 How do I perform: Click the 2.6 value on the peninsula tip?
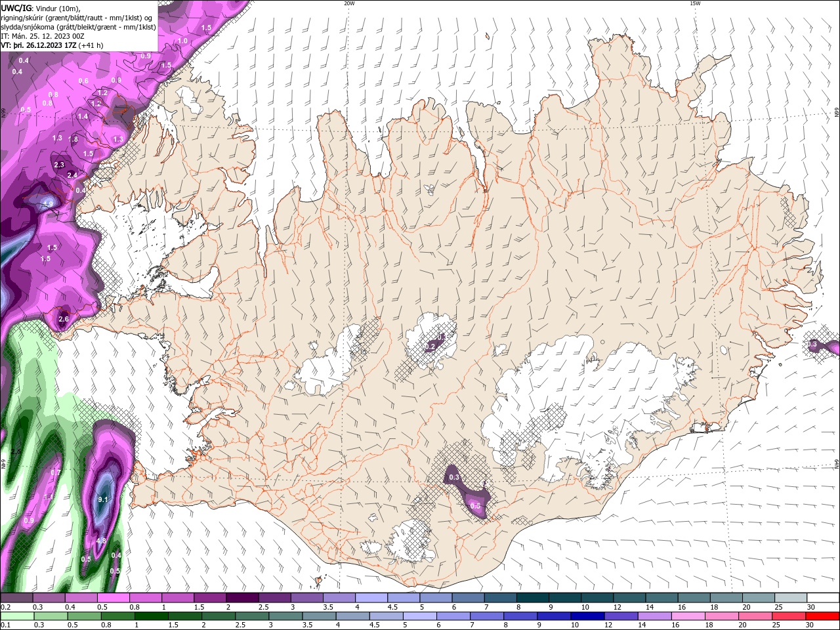pyautogui.click(x=64, y=320)
